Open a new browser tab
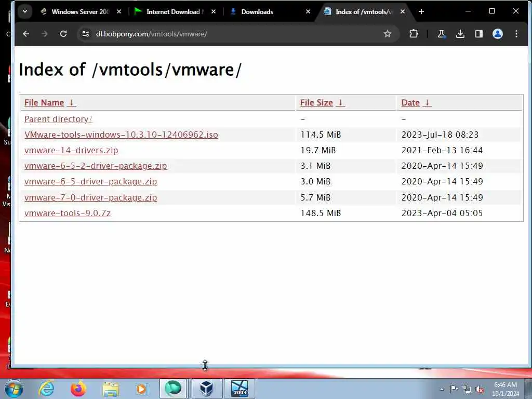The width and height of the screenshot is (532, 399). [421, 11]
